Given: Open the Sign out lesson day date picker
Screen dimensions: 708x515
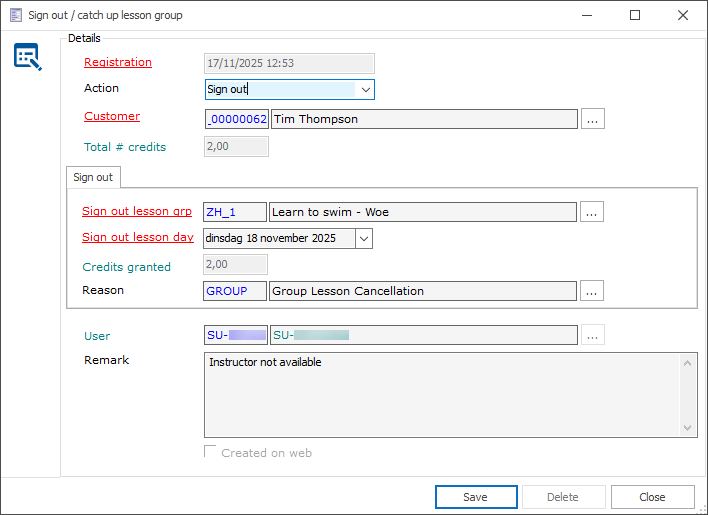Looking at the screenshot, I should point(364,238).
